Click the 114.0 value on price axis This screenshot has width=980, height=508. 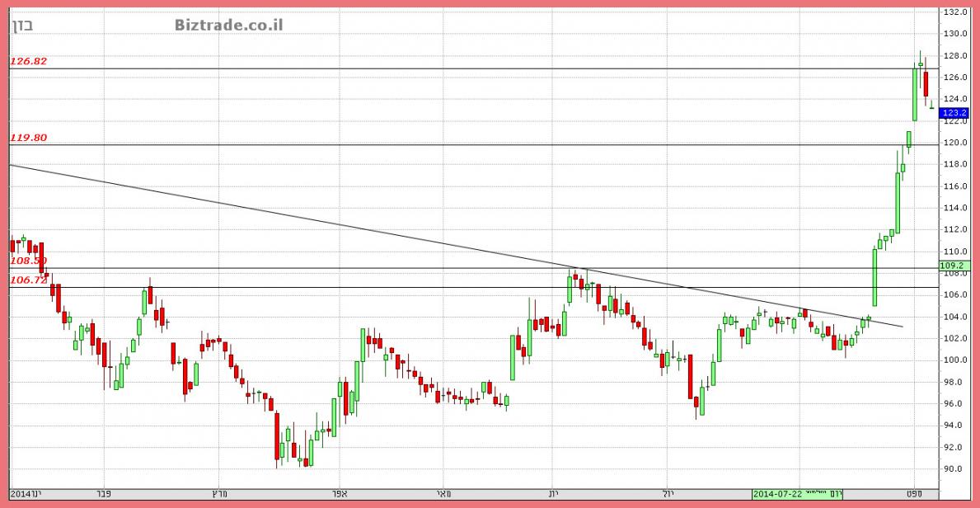point(954,208)
